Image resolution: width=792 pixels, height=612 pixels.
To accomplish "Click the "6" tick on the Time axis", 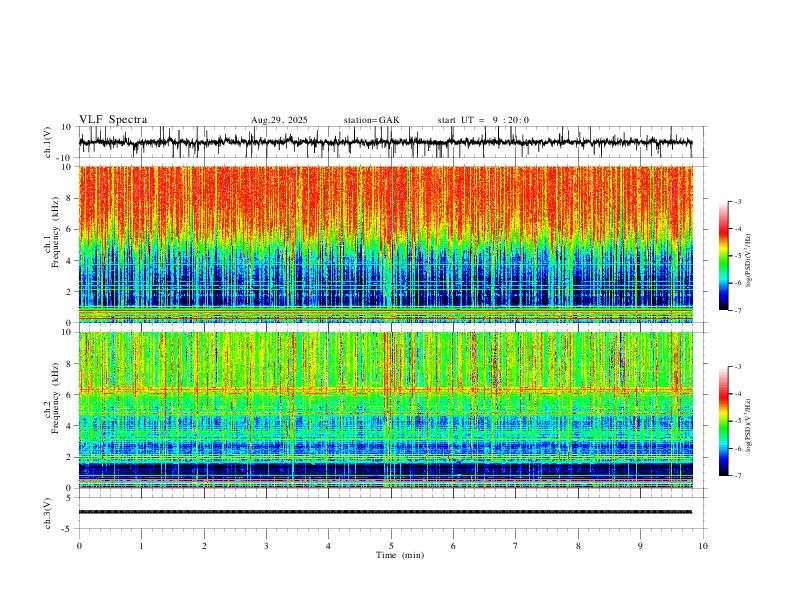I will 453,546.
